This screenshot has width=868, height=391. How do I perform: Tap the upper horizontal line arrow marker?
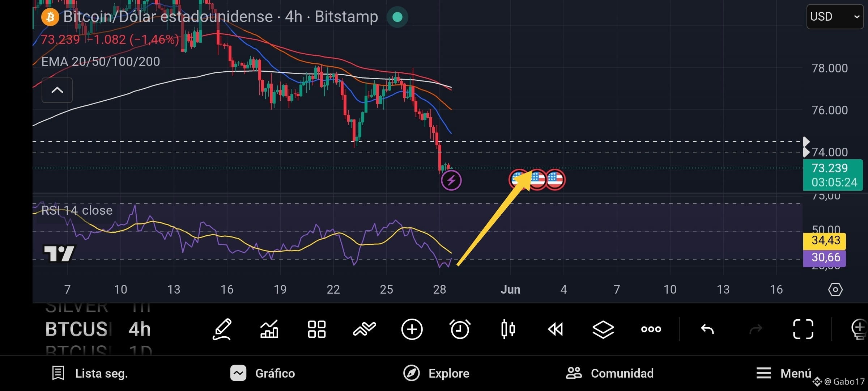click(x=806, y=142)
